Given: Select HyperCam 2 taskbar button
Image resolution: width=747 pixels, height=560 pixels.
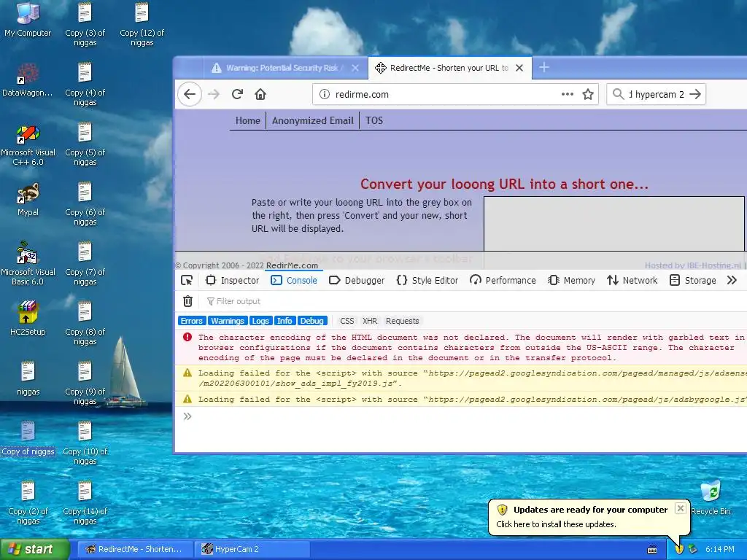Looking at the screenshot, I should [x=252, y=549].
